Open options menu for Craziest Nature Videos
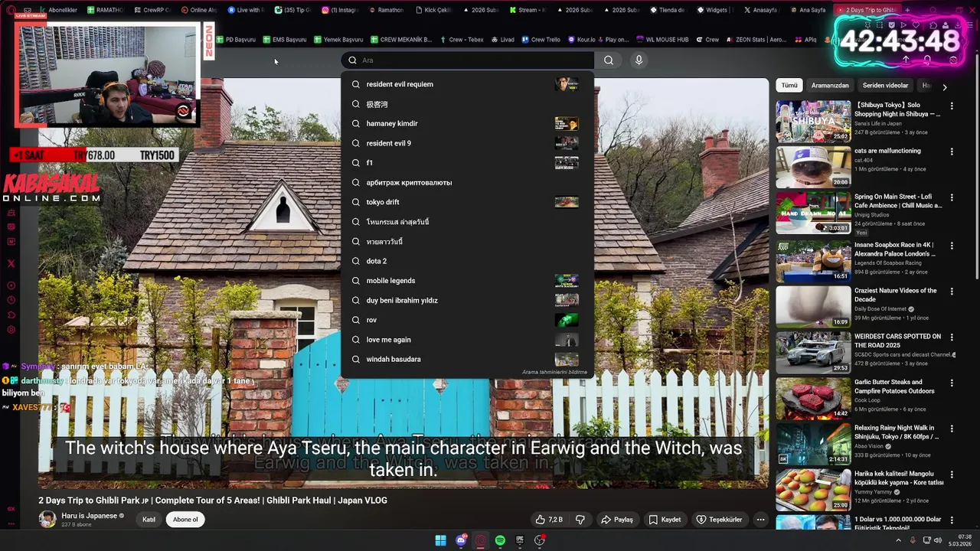 [x=952, y=292]
